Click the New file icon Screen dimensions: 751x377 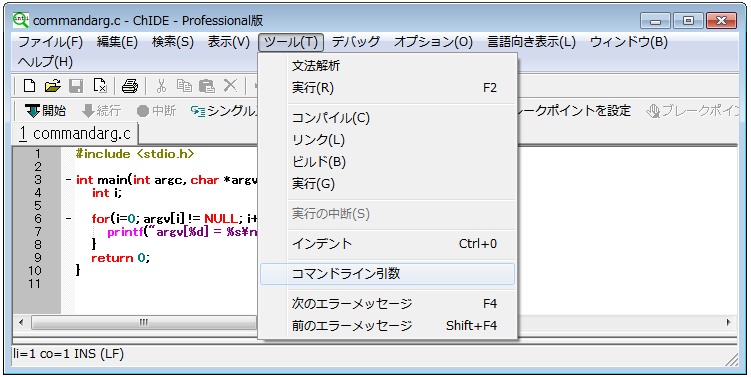coord(29,86)
